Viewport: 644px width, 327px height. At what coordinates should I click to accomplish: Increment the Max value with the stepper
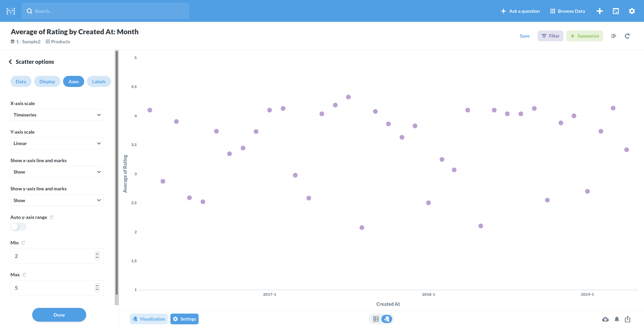click(97, 285)
